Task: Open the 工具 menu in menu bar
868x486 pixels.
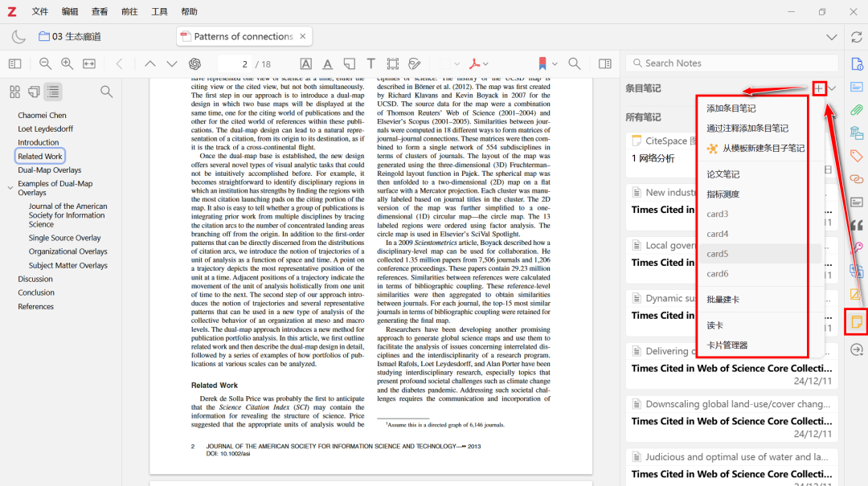Action: (160, 12)
